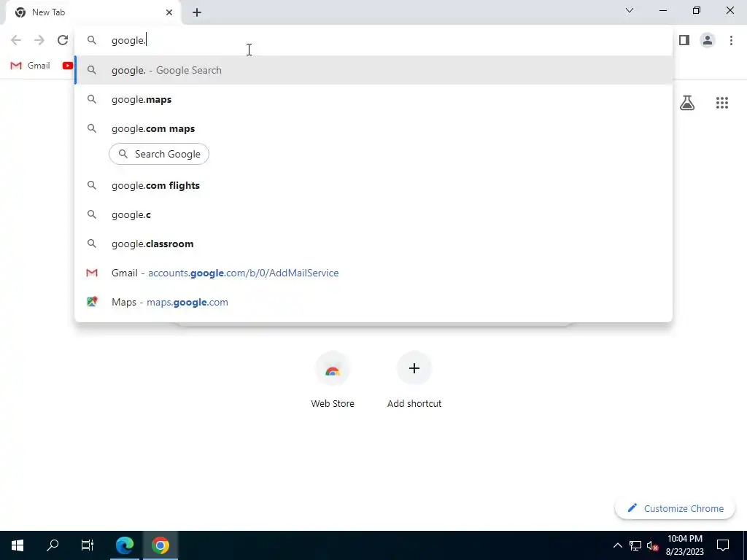Open Gmail AddMailService suggestion
The image size is (747, 560).
pyautogui.click(x=373, y=273)
